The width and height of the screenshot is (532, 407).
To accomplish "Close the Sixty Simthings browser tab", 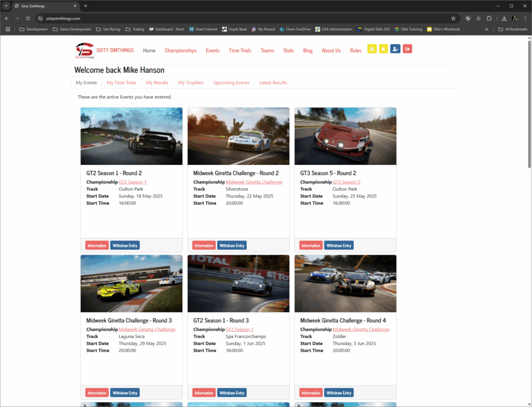I will 75,6.
